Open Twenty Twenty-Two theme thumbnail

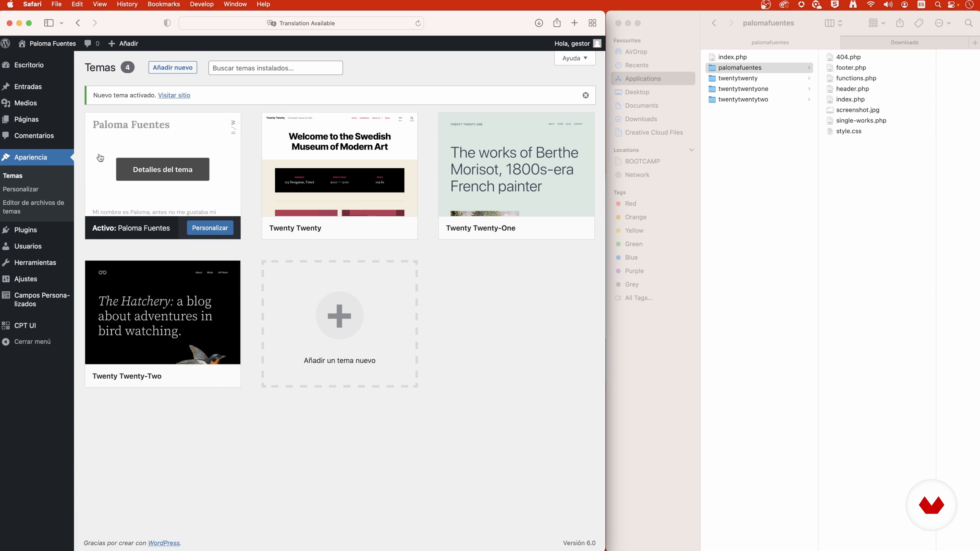(163, 312)
